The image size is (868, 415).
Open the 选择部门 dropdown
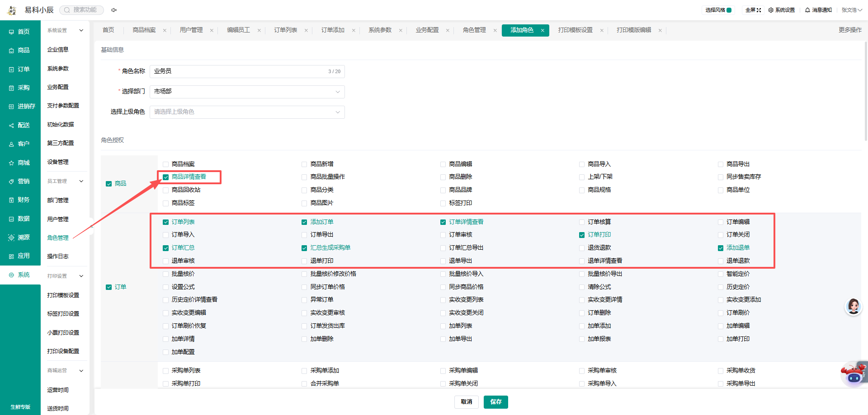247,92
